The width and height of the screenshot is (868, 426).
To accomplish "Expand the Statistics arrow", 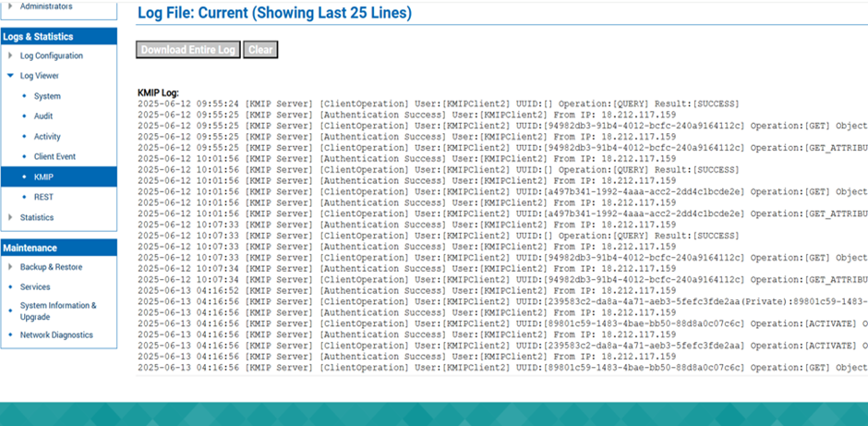I will [10, 218].
